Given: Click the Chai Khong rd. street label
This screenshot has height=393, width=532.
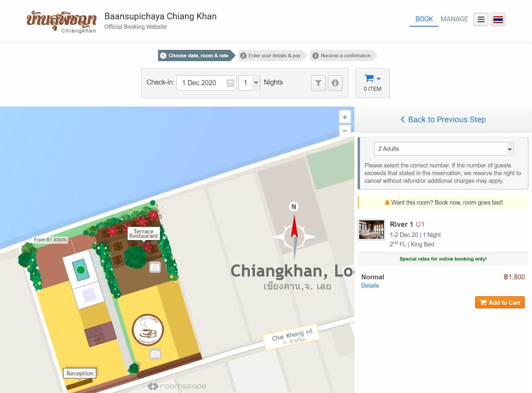Looking at the screenshot, I should click(x=292, y=338).
